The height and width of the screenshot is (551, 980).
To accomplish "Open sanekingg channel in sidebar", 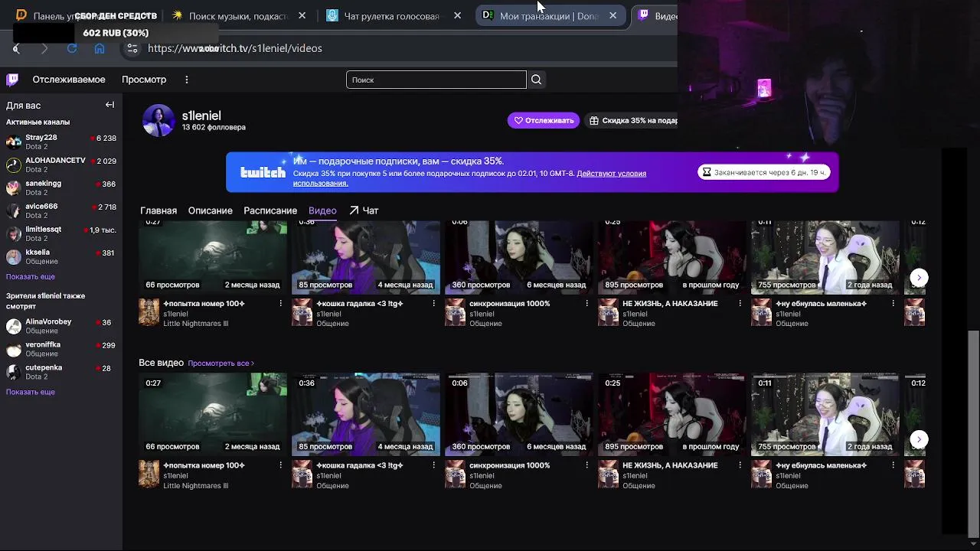I will 61,187.
